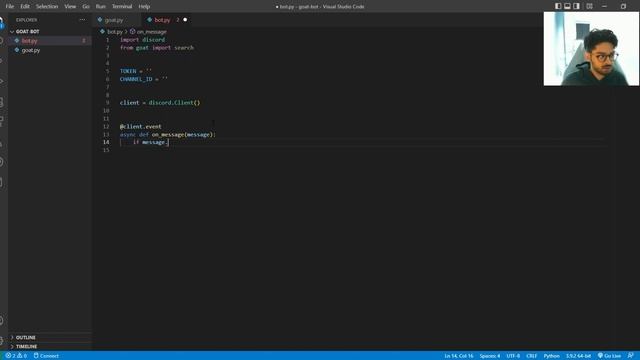Open the Run menu
This screenshot has height=360, width=640.
[100, 7]
